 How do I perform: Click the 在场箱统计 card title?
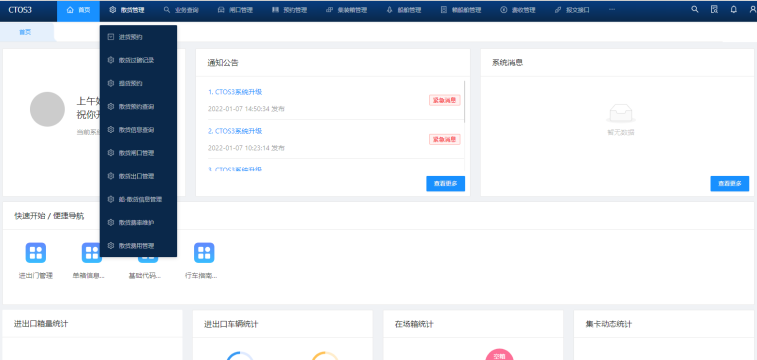pos(414,324)
